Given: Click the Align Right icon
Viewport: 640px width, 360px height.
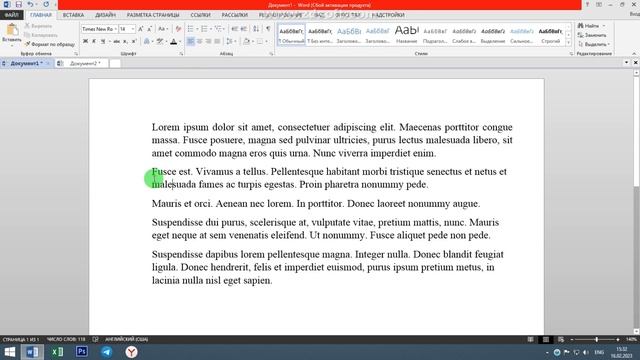Looking at the screenshot, I should click(209, 41).
